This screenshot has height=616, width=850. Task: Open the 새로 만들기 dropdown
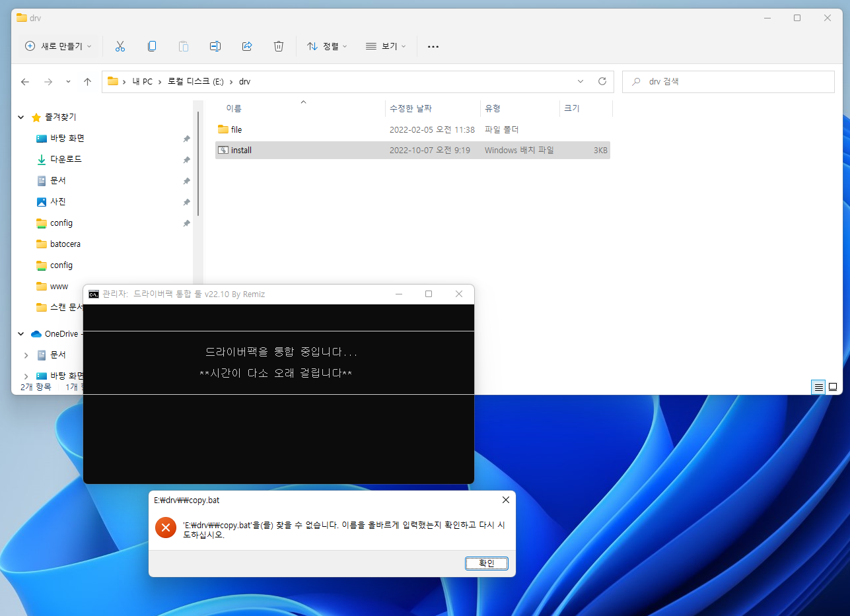click(58, 46)
